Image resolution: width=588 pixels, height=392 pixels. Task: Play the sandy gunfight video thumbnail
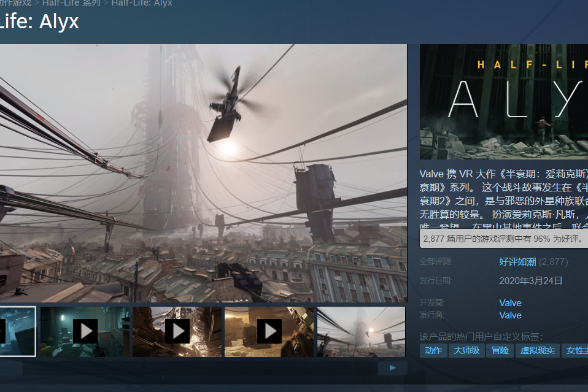tap(269, 332)
